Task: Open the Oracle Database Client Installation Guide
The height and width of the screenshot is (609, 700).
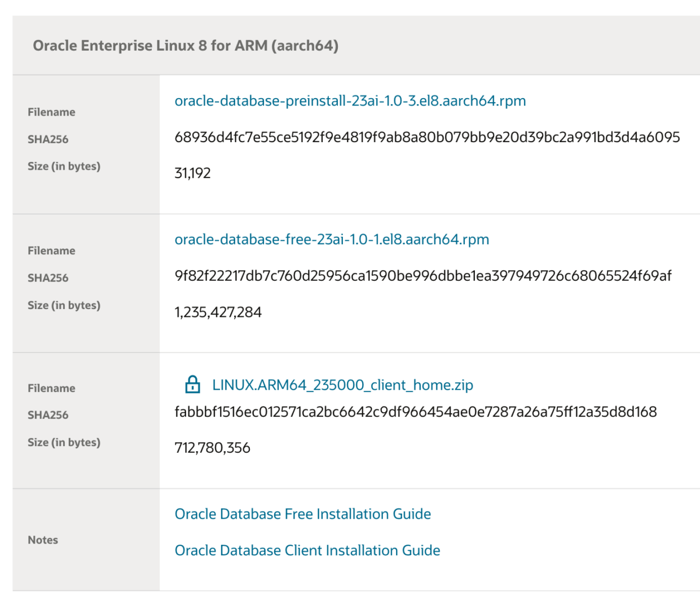Action: click(x=307, y=550)
